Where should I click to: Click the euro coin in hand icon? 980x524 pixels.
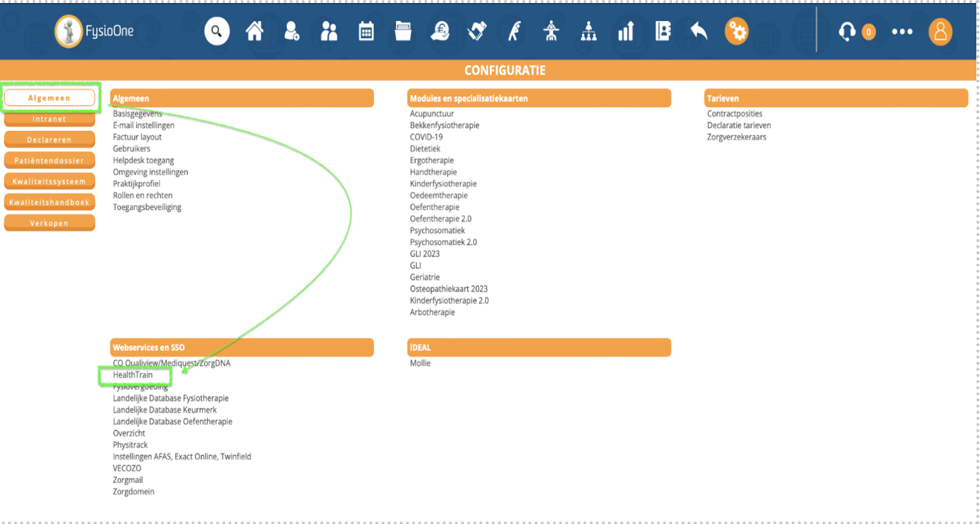[440, 31]
